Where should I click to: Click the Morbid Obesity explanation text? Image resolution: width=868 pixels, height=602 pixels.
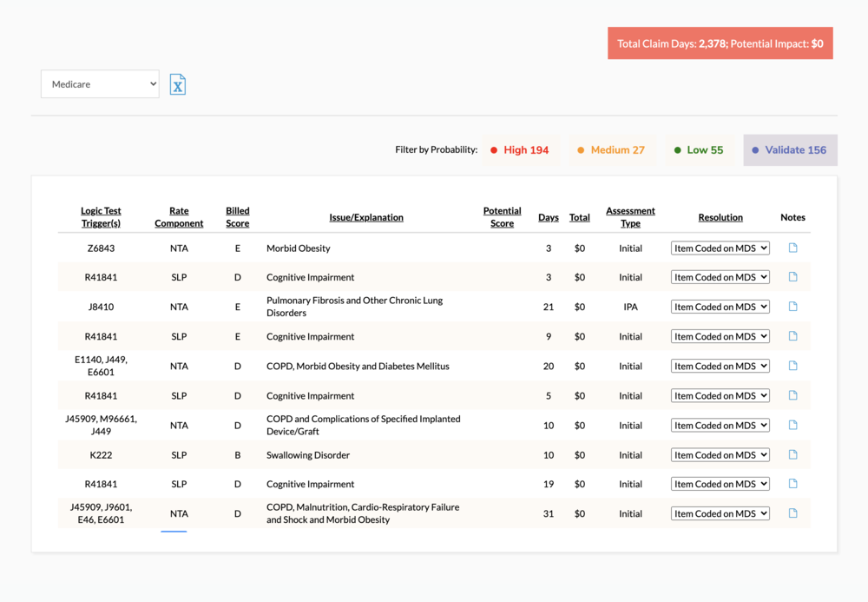click(299, 248)
